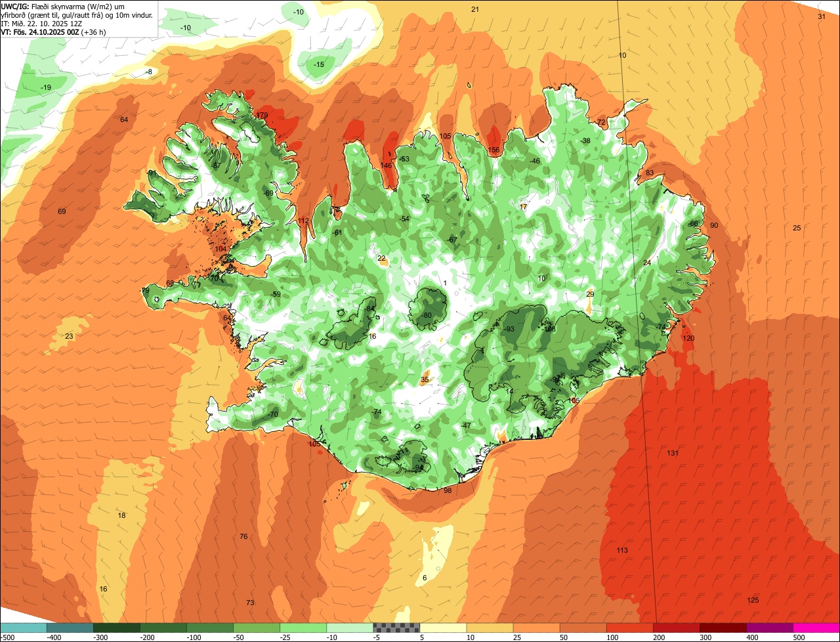Click the '22' value on the map
840x642 pixels.
(x=382, y=259)
